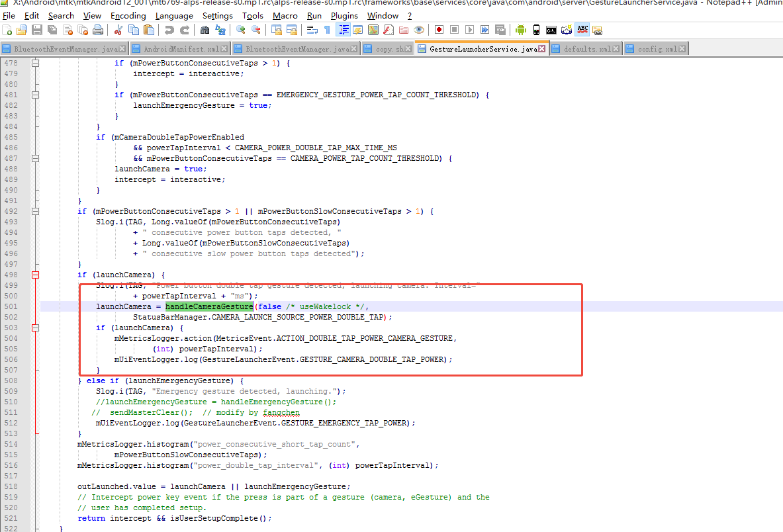Click the green Android robot icon
This screenshot has height=532, width=783.
point(521,30)
